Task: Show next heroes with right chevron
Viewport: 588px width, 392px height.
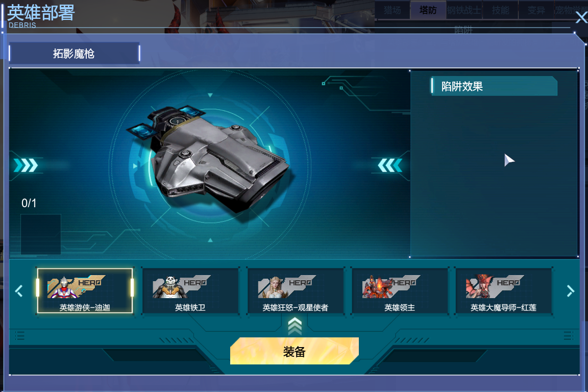Action: (570, 291)
